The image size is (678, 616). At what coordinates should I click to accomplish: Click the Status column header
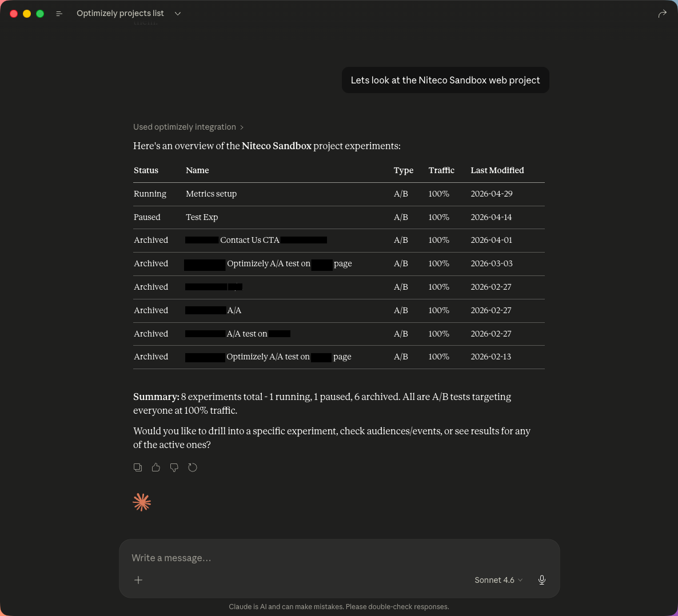[x=146, y=170]
